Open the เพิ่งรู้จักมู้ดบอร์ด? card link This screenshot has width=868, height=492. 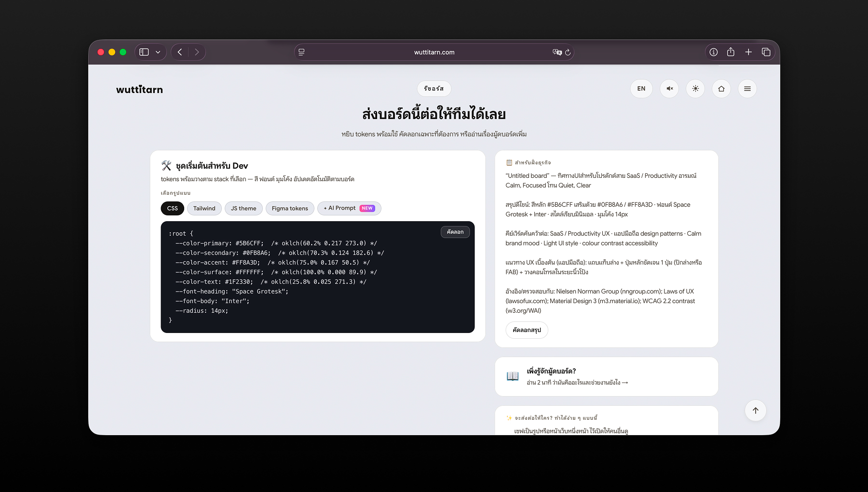coord(607,376)
